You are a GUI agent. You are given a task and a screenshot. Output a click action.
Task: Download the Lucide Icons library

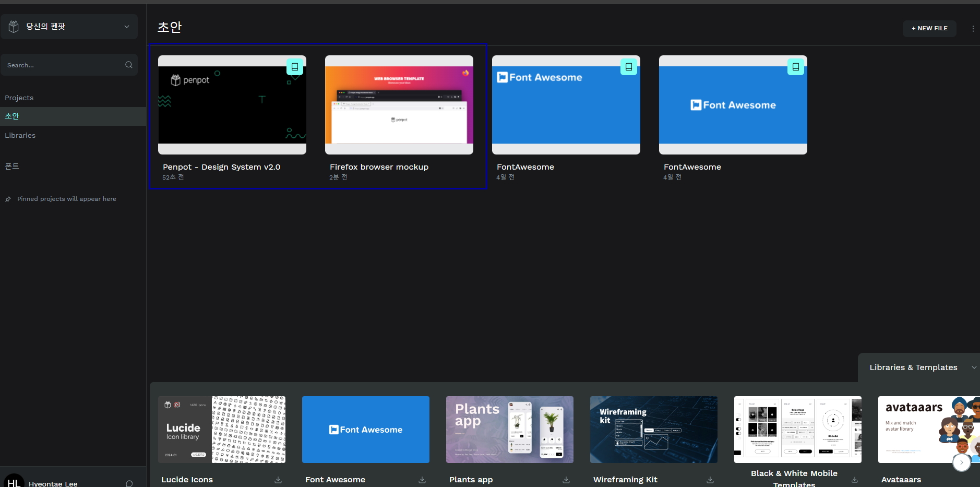[278, 480]
